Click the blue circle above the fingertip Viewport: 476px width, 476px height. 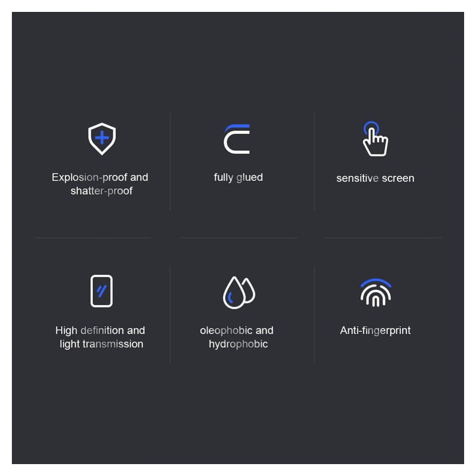371,128
